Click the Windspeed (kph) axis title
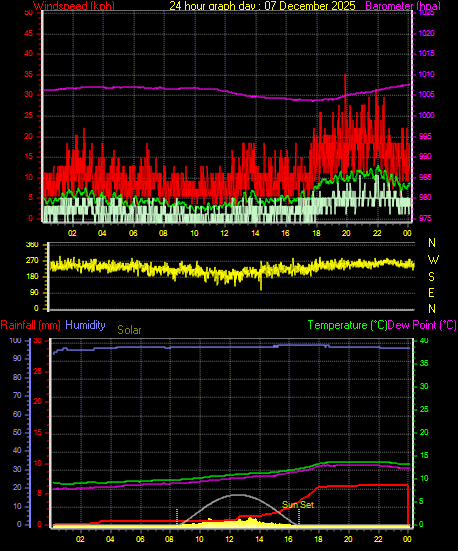 (74, 6)
